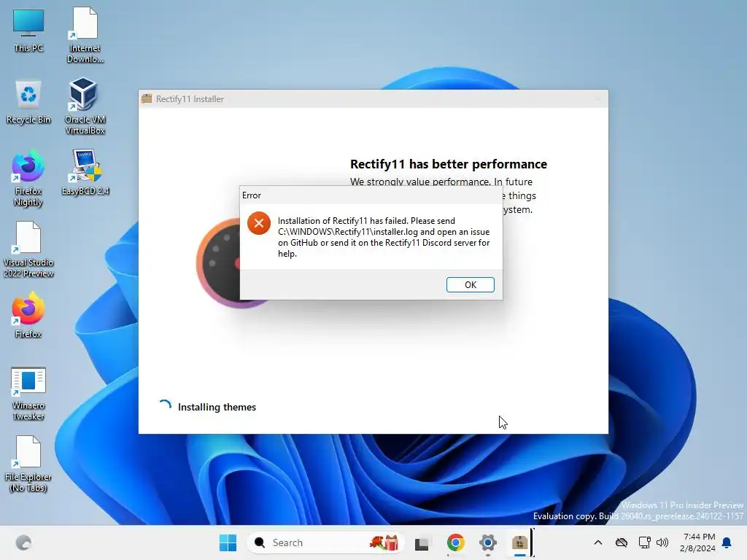Open File Explorer (No Tabs) shortcut

pyautogui.click(x=28, y=464)
